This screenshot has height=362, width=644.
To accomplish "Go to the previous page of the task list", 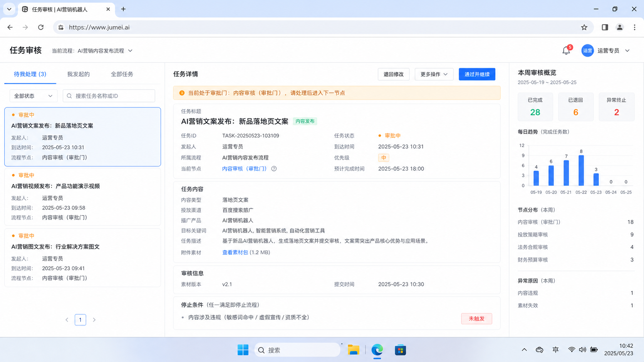I will point(67,320).
